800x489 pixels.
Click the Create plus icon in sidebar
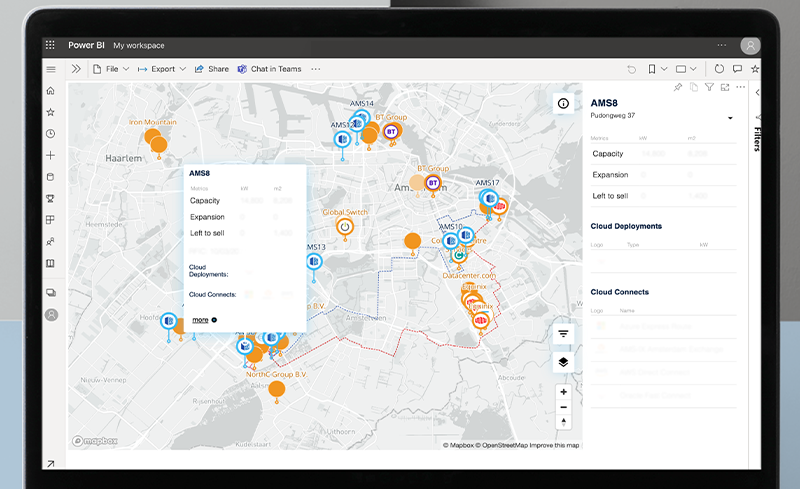51,155
